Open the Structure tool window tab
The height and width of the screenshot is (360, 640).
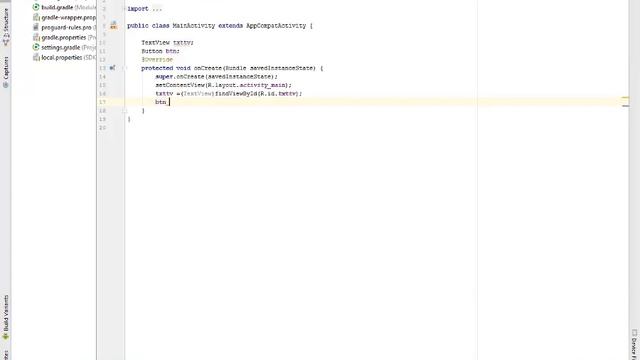(6, 27)
